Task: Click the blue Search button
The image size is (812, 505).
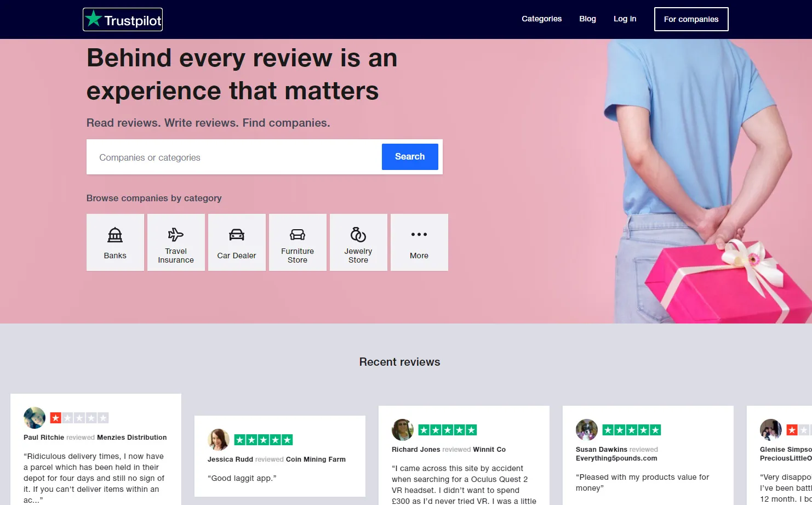Action: (x=410, y=157)
